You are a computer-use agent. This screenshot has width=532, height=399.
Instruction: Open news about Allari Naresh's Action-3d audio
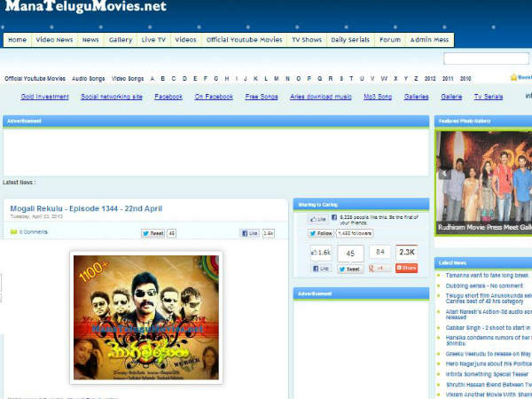click(489, 315)
